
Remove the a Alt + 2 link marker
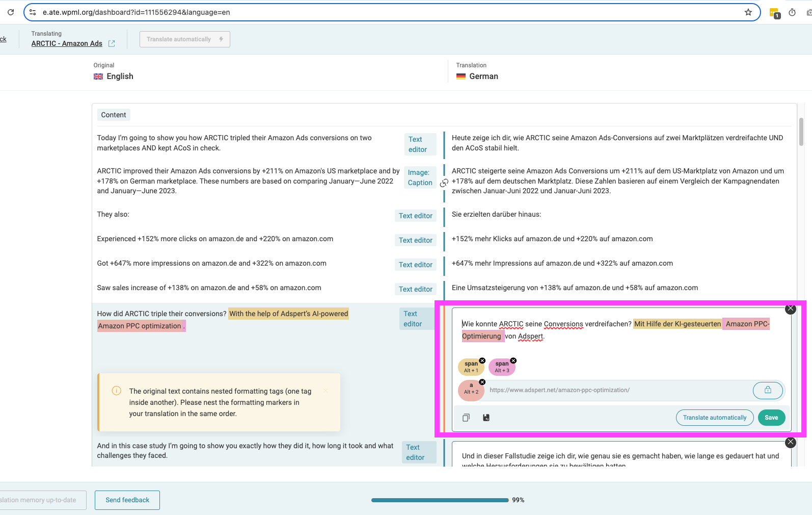[x=482, y=382]
